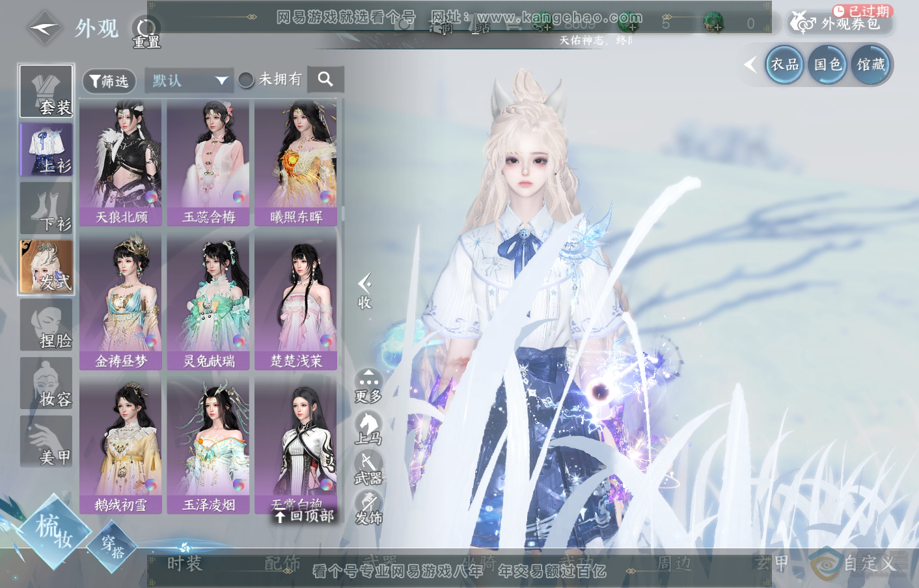Select the 楚楚浅茉 outfit thumbnail
Image resolution: width=919 pixels, height=588 pixels.
295,302
